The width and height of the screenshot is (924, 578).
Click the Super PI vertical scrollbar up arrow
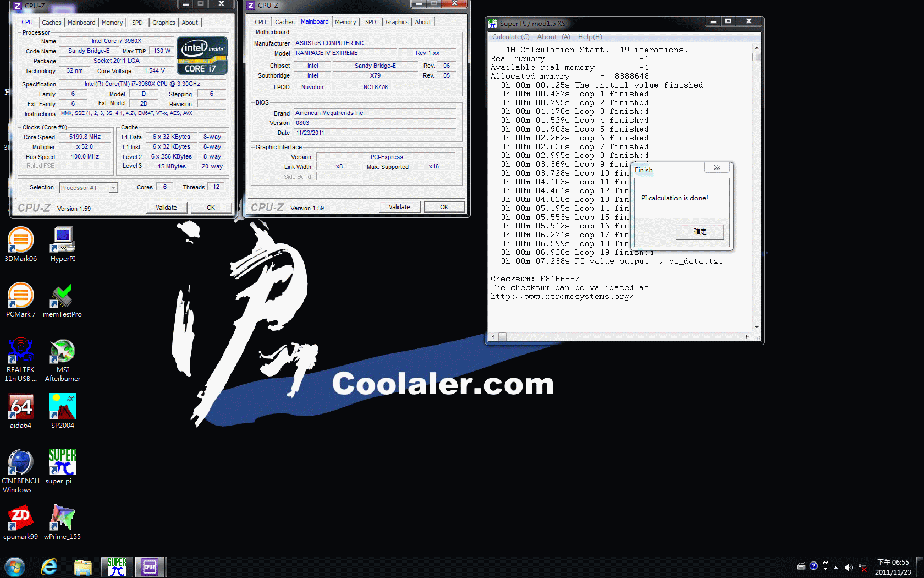(x=757, y=48)
